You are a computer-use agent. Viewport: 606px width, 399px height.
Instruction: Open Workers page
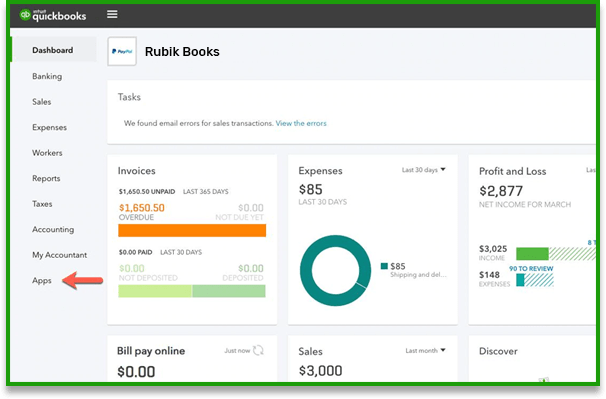(47, 153)
